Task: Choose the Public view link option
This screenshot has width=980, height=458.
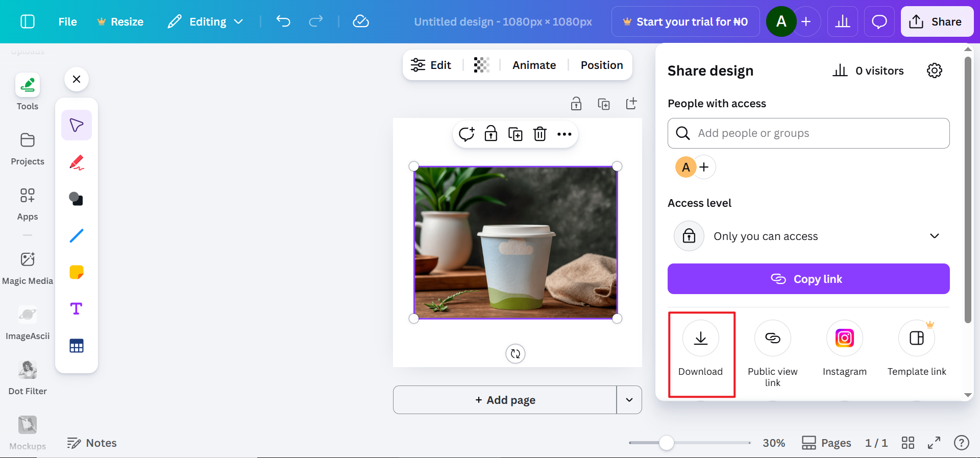Action: 773,354
